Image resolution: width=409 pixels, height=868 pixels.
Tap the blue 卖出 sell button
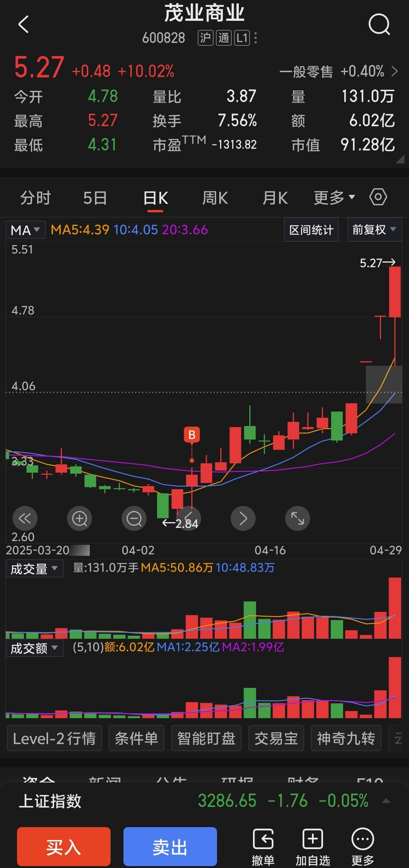(170, 847)
